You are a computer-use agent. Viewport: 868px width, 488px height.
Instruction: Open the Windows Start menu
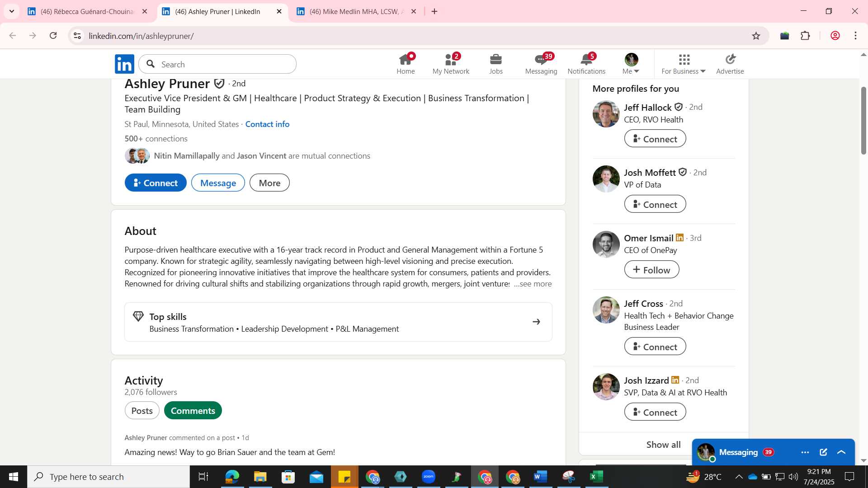point(14,477)
